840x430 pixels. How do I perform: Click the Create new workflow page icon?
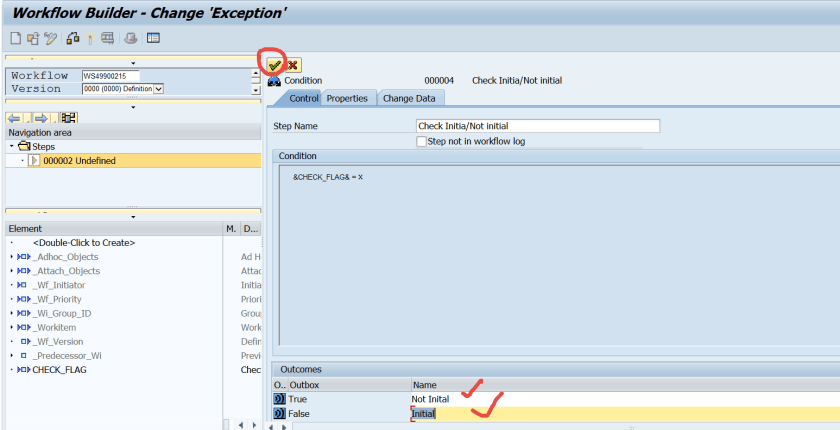tap(16, 38)
